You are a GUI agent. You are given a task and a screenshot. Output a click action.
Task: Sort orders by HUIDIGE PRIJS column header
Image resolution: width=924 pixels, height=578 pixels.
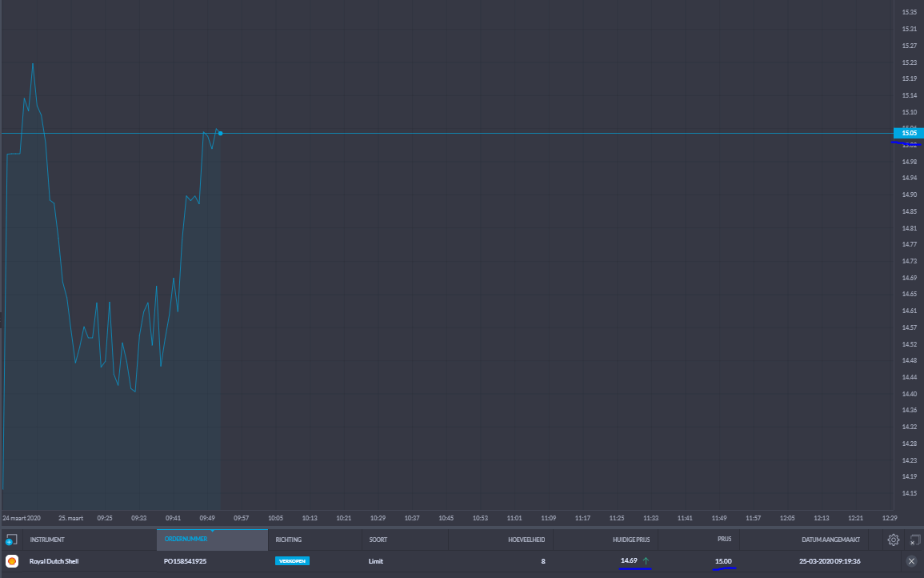point(631,540)
